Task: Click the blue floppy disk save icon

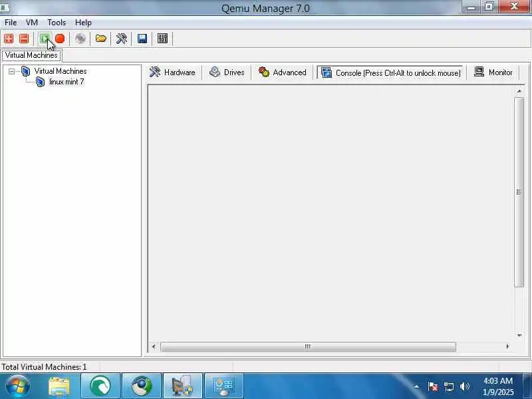Action: pyautogui.click(x=142, y=39)
